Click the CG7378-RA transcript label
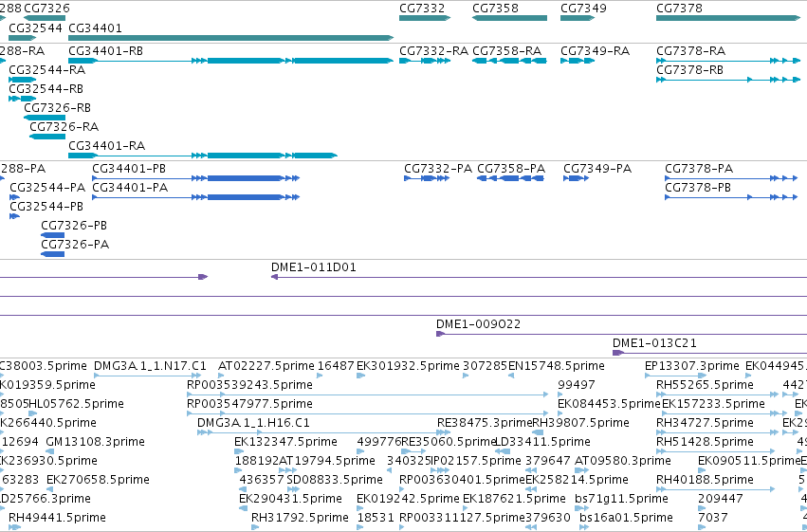The height and width of the screenshot is (532, 807). [x=690, y=51]
